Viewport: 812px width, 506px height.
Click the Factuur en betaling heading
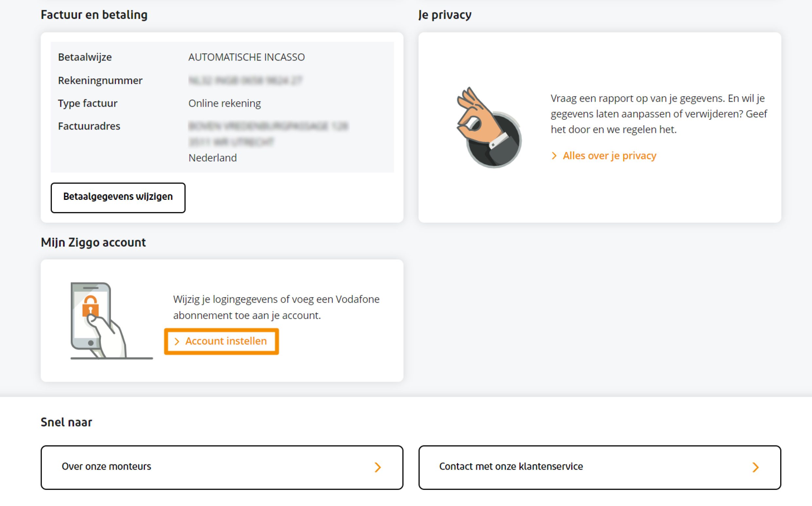(94, 14)
